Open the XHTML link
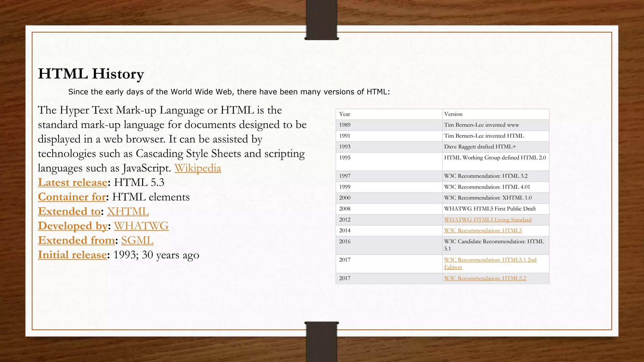The image size is (644, 362). (x=128, y=211)
